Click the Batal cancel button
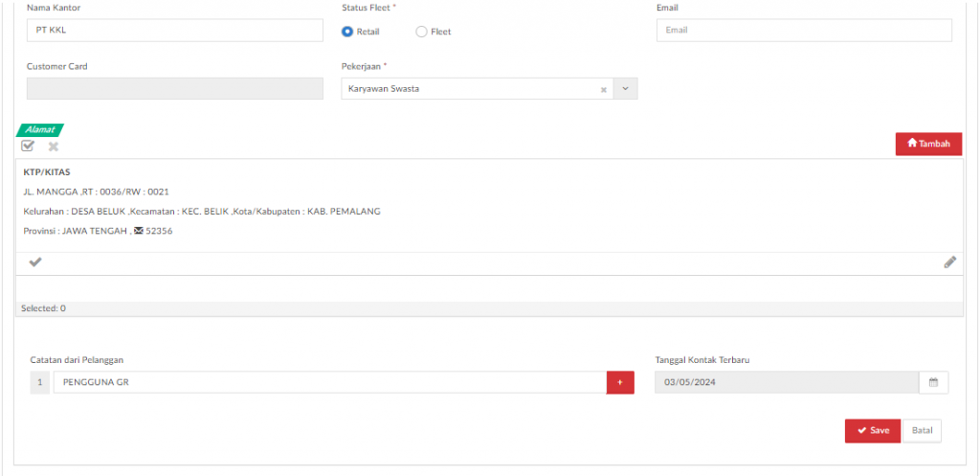980x476 pixels. pyautogui.click(x=922, y=430)
